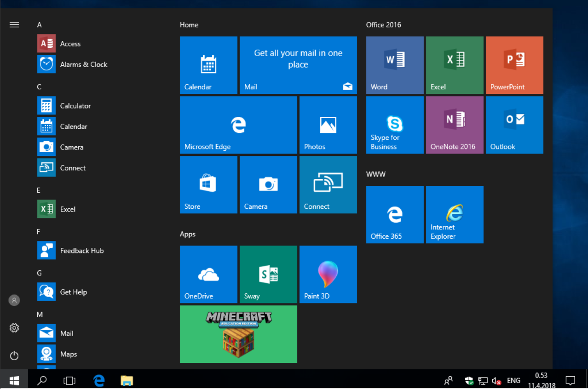Open the Office 365 tile

395,215
